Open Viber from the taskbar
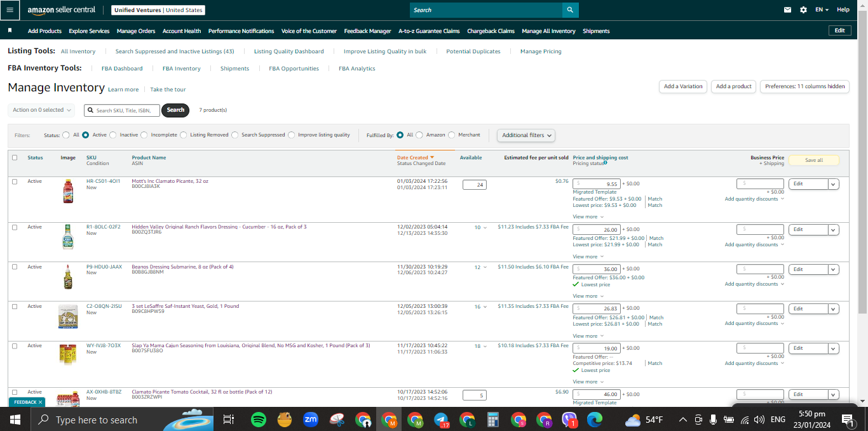868x431 pixels. click(569, 420)
